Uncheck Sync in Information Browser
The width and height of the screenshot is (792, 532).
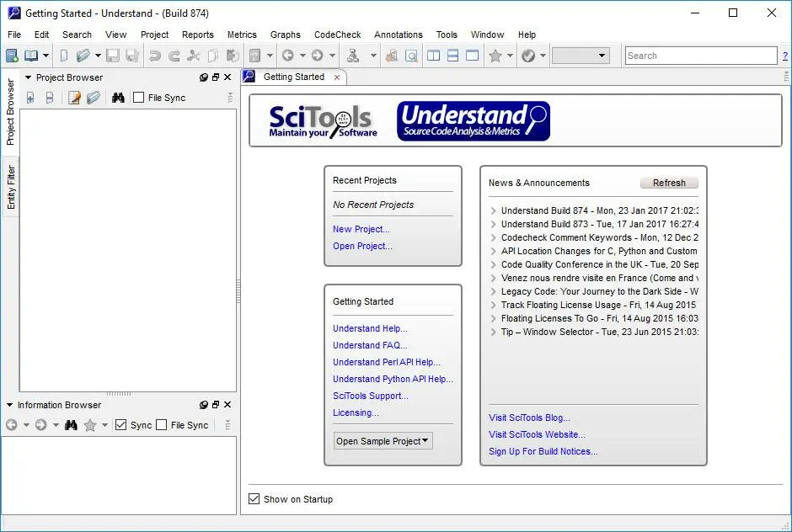pos(120,425)
